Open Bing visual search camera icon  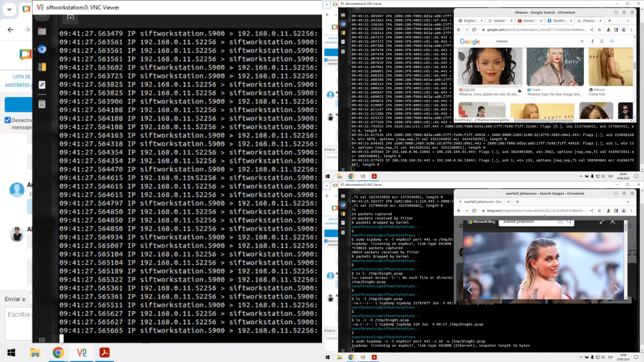(560, 222)
